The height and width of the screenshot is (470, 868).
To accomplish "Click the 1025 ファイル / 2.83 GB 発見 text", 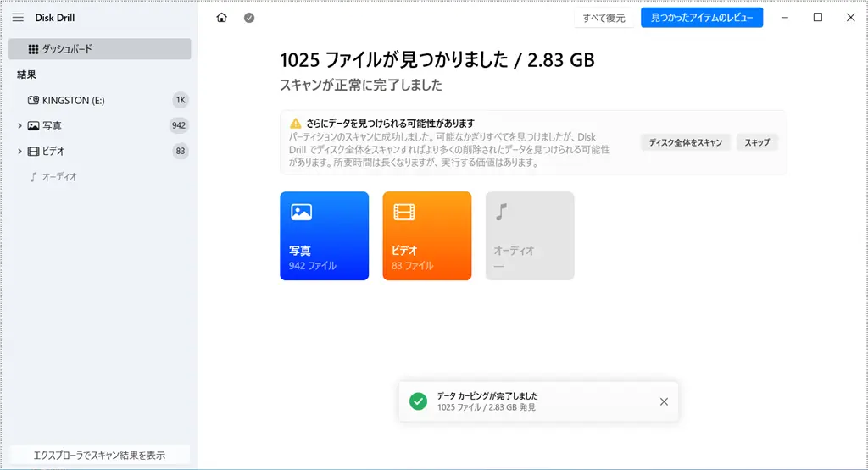I will click(x=486, y=407).
